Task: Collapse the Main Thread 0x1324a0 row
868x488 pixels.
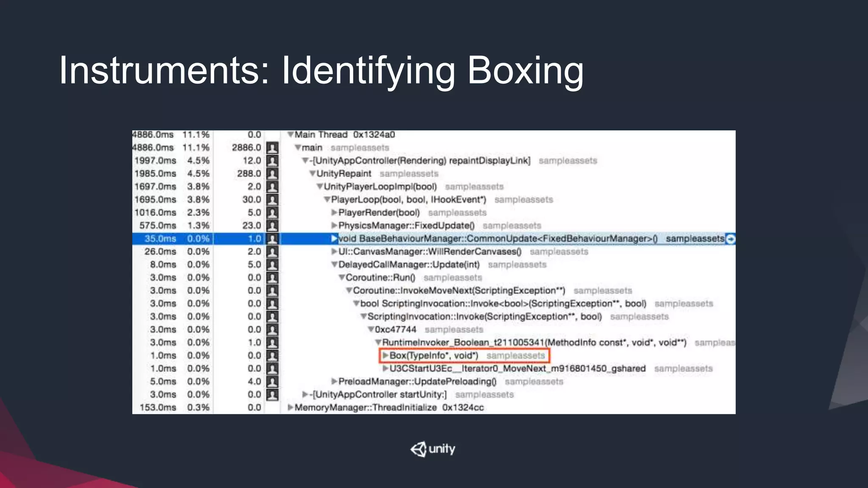Action: click(x=290, y=135)
